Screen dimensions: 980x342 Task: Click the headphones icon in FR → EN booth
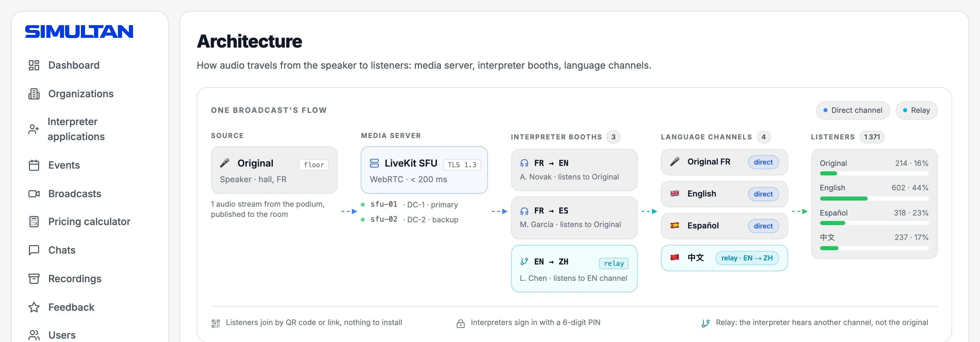(x=524, y=163)
